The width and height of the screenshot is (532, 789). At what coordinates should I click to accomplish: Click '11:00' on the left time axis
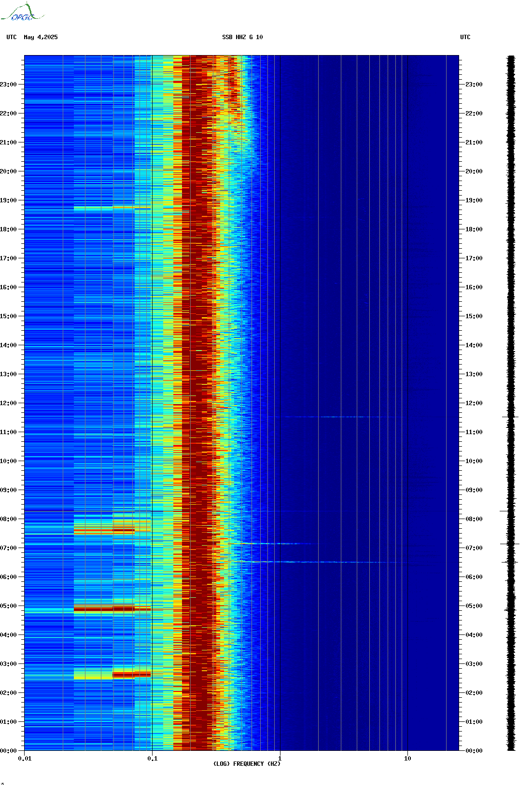point(8,432)
